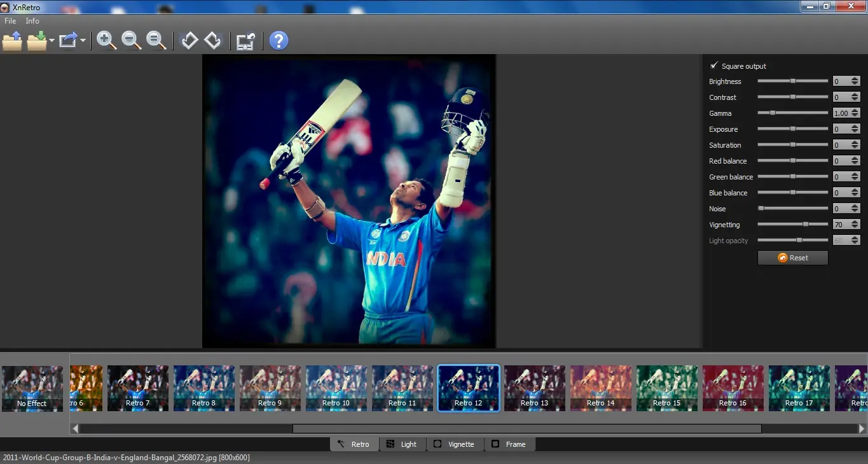Increase the Vignetting value with up arrow
868x464 pixels.
click(x=855, y=222)
